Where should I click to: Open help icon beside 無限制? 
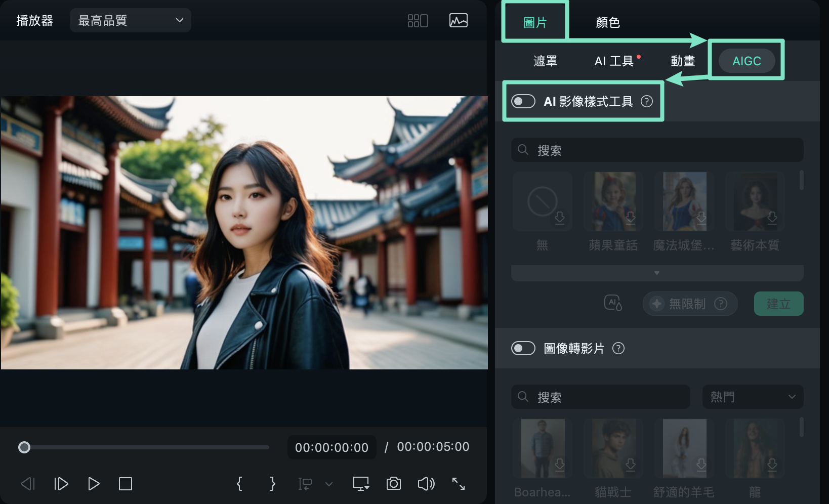pos(721,304)
